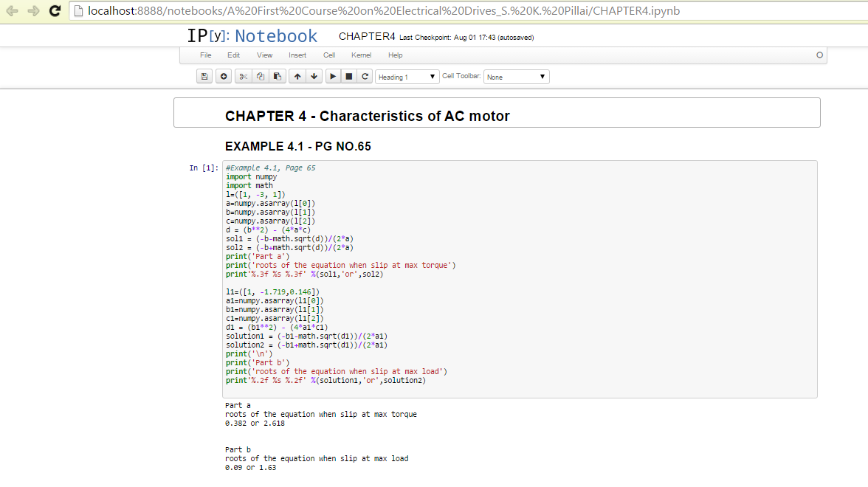This screenshot has width=868, height=487.
Task: Expand the Cell Toolbar dropdown set to None
Action: (516, 77)
